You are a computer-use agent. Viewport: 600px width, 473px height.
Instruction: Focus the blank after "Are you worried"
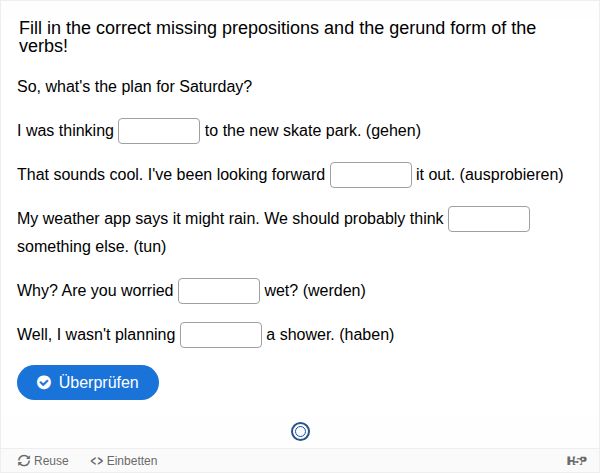click(219, 291)
